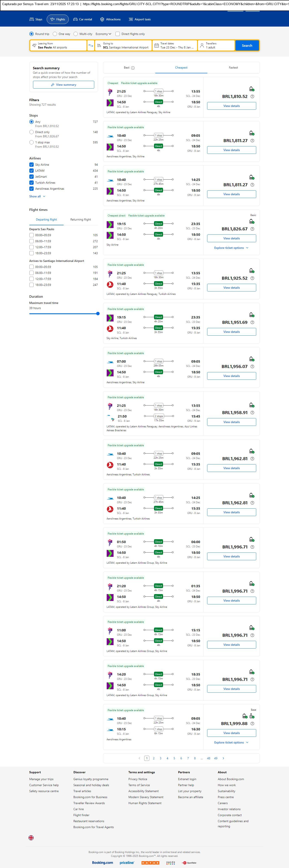Uncheck the Turkish Airlines filter

[x=31, y=183]
